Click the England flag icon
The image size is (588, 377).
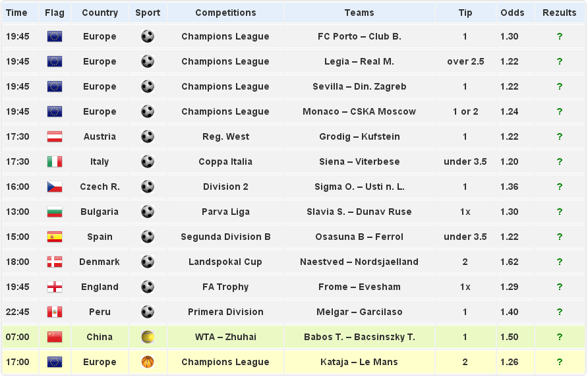click(55, 287)
